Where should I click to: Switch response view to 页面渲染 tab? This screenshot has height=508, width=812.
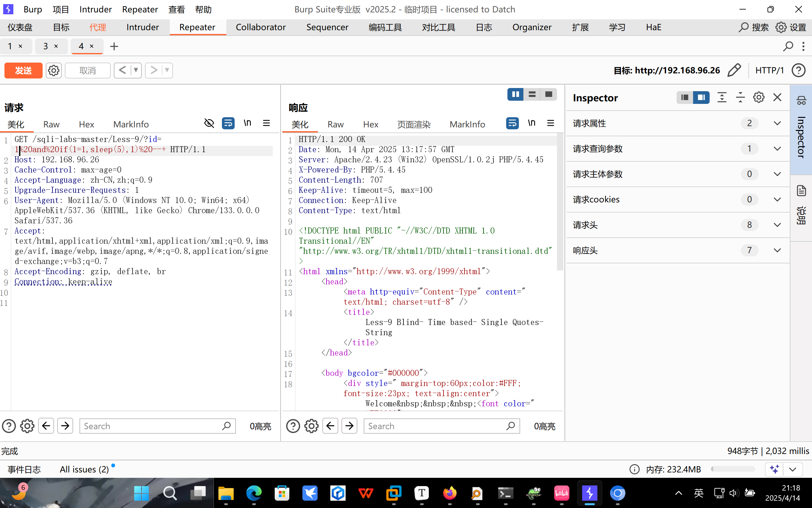(x=414, y=124)
